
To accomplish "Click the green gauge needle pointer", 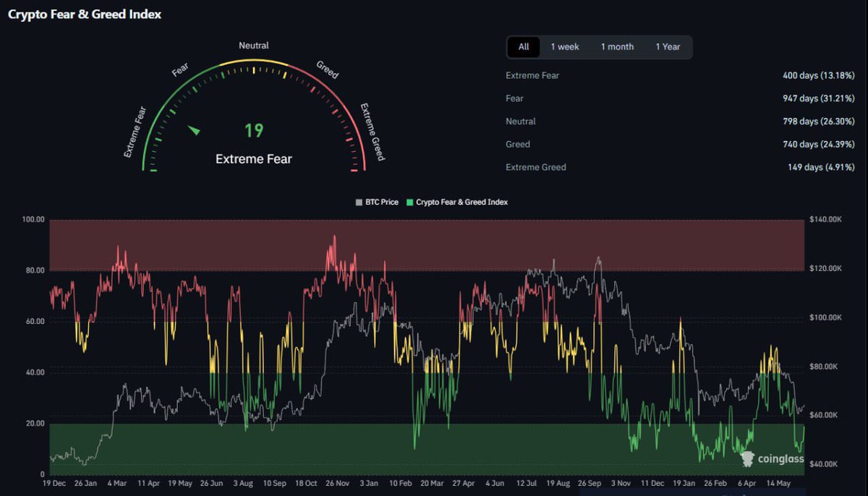I will click(194, 130).
